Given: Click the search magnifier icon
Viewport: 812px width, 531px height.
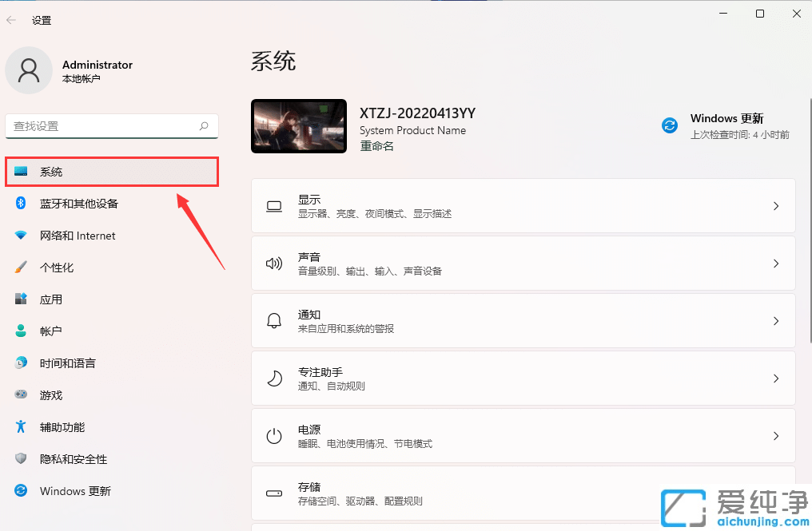Looking at the screenshot, I should click(204, 126).
